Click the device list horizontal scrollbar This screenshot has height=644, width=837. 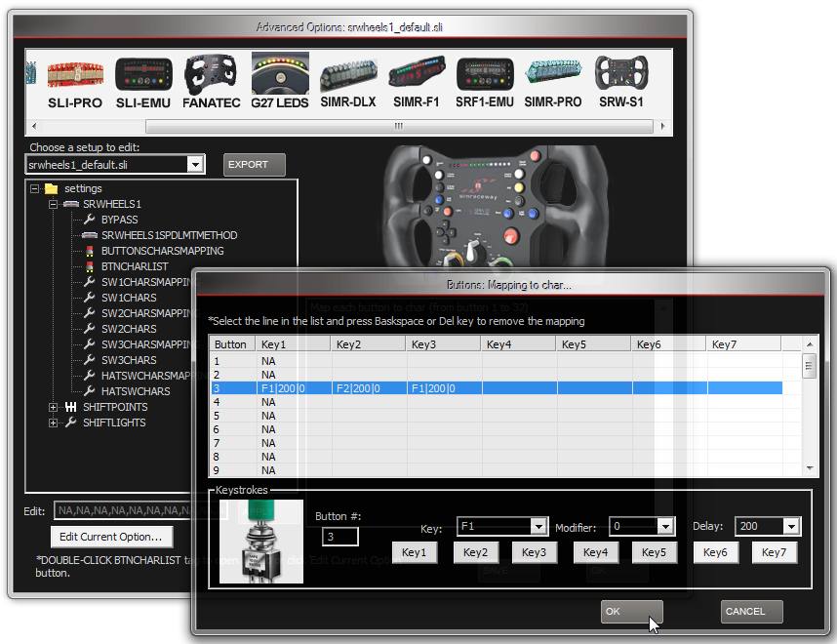399,126
